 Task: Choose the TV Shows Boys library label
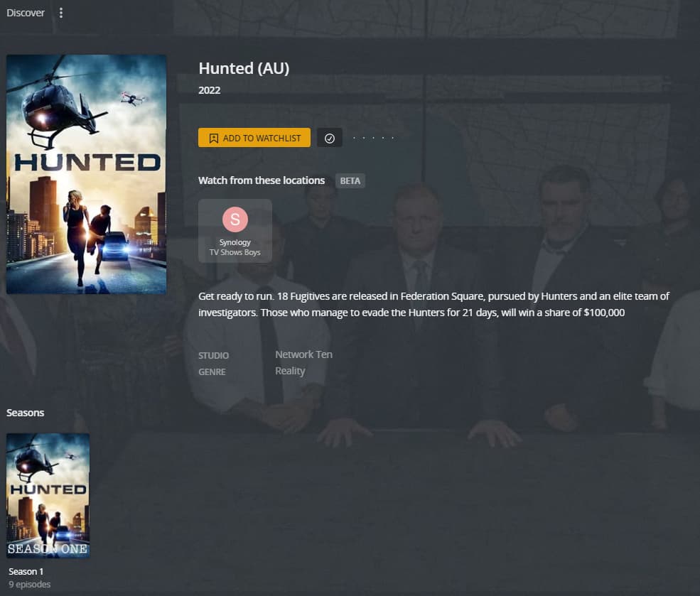[x=235, y=252]
